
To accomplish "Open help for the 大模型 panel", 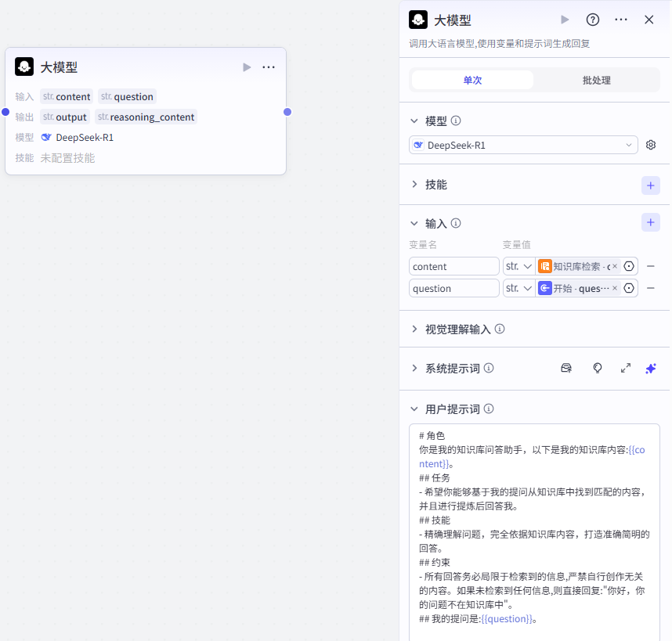I will pyautogui.click(x=593, y=20).
